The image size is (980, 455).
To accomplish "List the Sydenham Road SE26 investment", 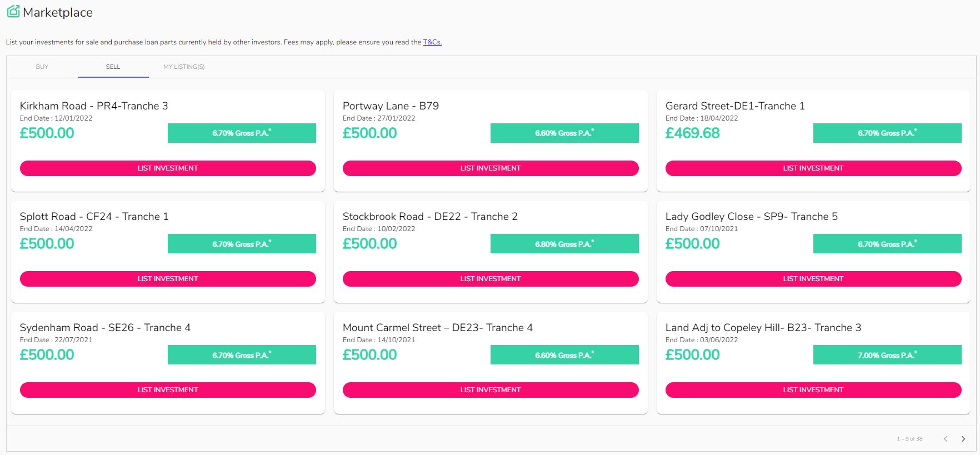I will tap(168, 390).
